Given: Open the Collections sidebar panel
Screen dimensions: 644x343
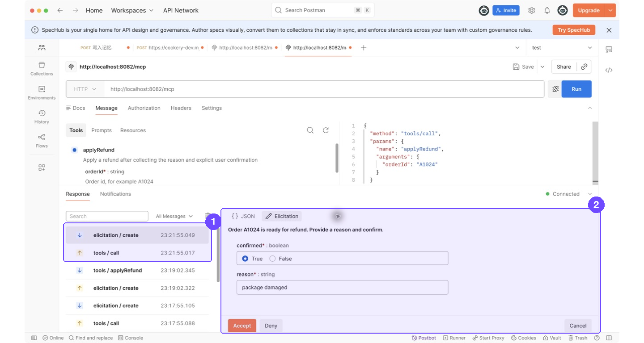Looking at the screenshot, I should click(x=42, y=68).
